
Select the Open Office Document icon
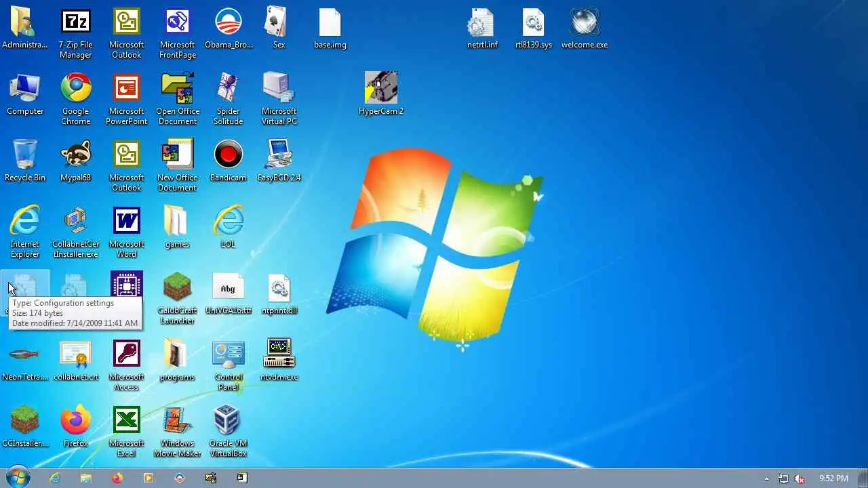177,100
